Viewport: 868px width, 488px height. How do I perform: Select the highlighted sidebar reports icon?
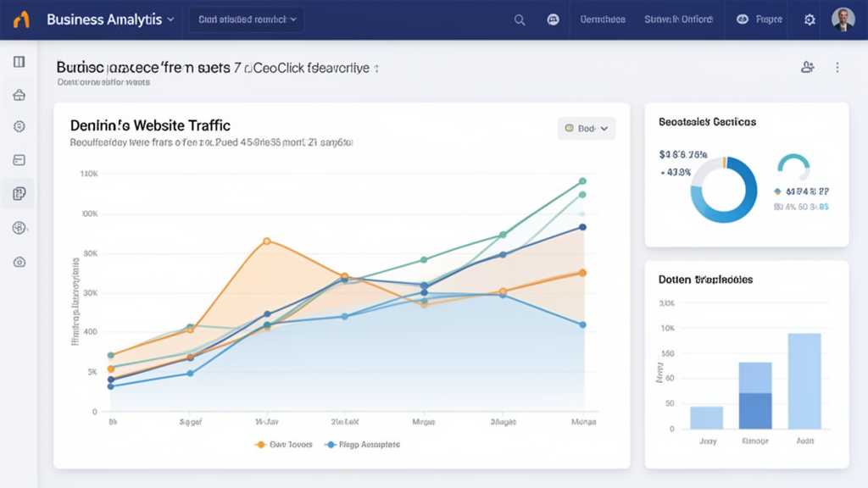[19, 194]
